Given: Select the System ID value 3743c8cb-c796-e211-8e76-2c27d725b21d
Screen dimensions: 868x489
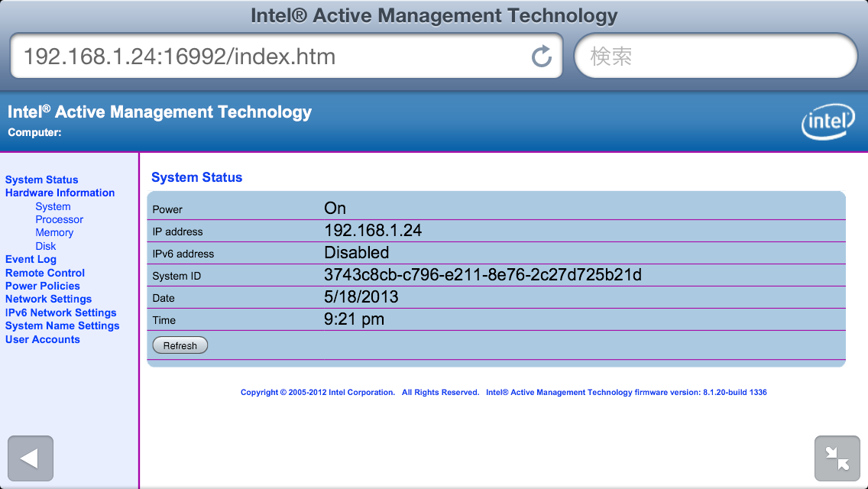Looking at the screenshot, I should [483, 275].
